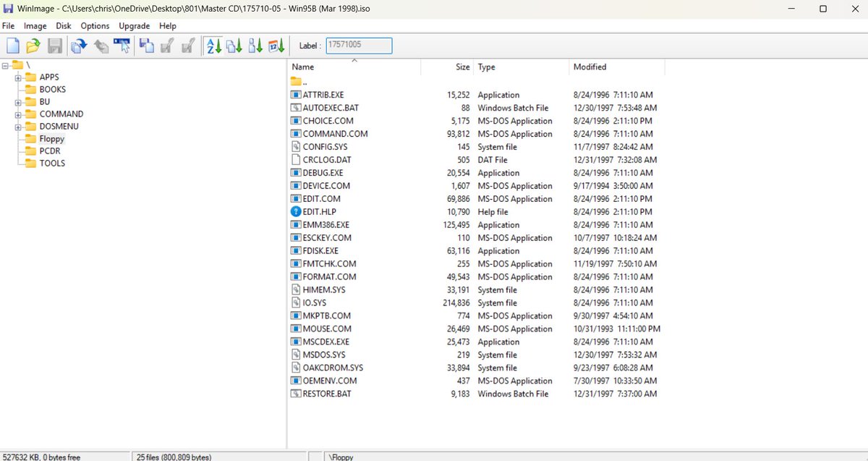Select the APPS folder label in tree
868x461 pixels.
tap(49, 77)
